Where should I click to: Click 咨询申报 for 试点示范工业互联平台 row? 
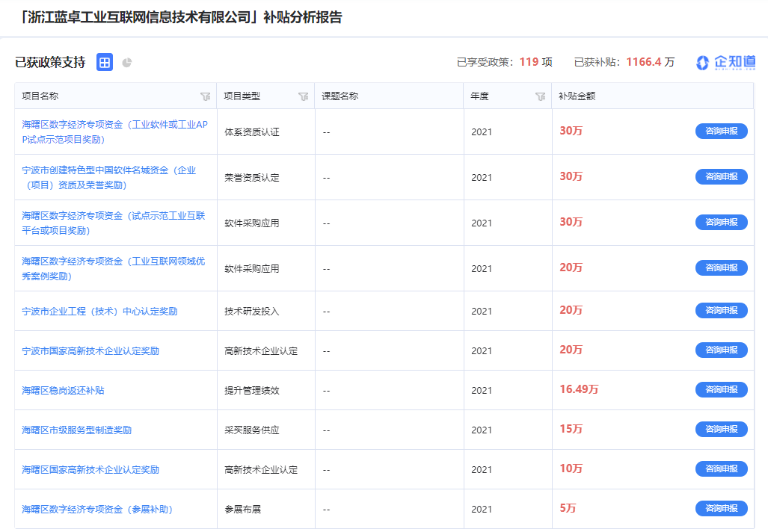point(722,222)
